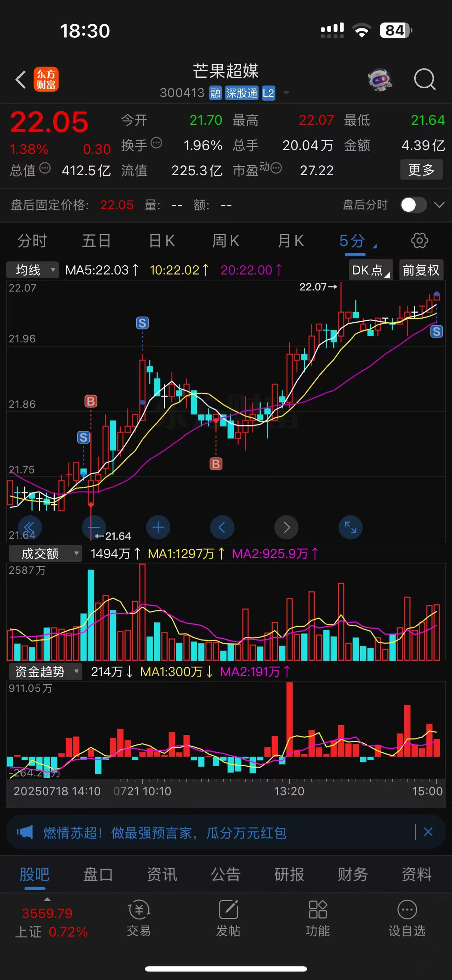Open the 研报 tab
Viewport: 452px width, 980px height.
[x=289, y=874]
